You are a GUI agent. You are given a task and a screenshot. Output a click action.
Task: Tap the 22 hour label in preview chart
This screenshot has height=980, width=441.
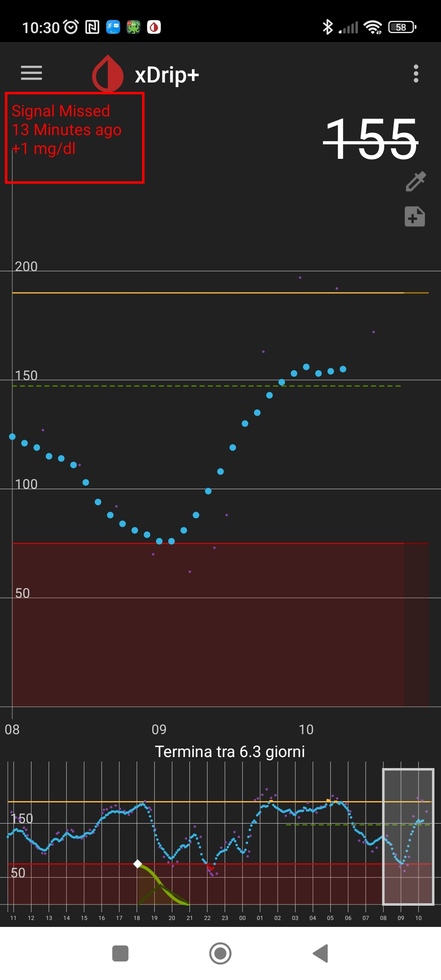pos(207,918)
